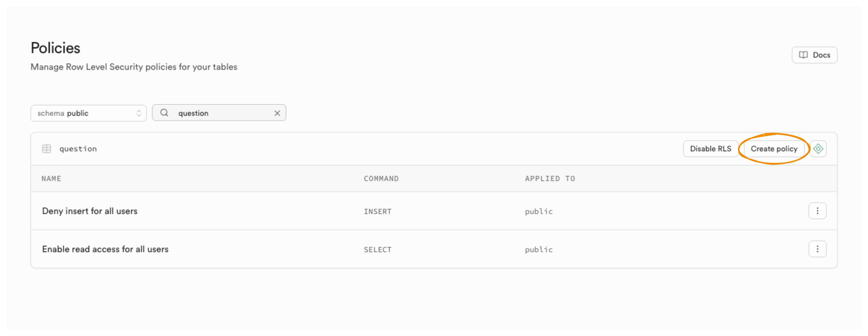Click the INSERT command cell
The width and height of the screenshot is (868, 336).
coord(377,212)
